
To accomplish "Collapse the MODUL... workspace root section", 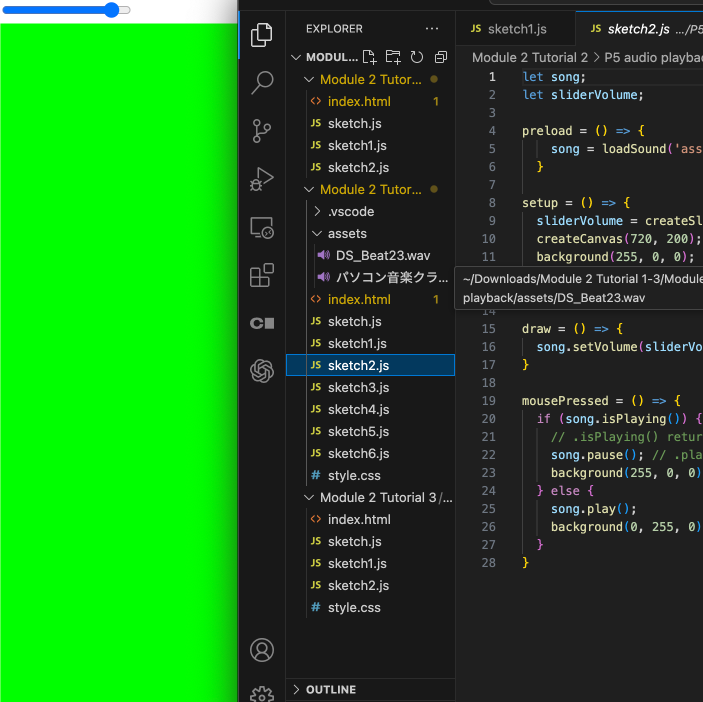I will [x=296, y=57].
